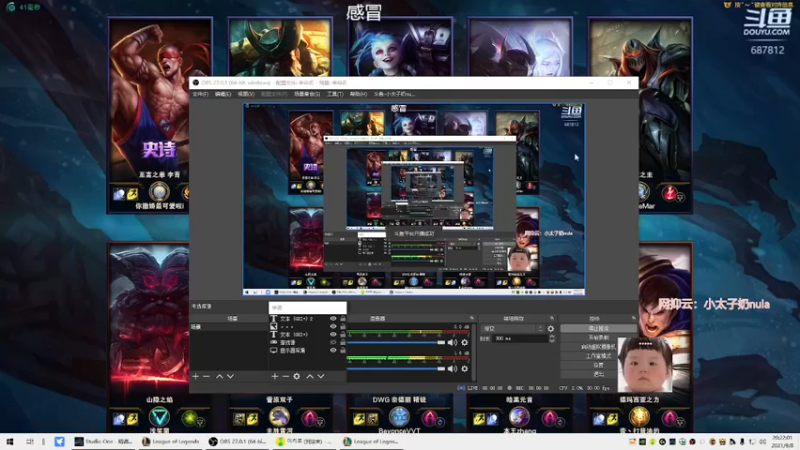The width and height of the screenshot is (800, 450).
Task: Switch to first League of Legends taskbar item
Action: pyautogui.click(x=171, y=442)
